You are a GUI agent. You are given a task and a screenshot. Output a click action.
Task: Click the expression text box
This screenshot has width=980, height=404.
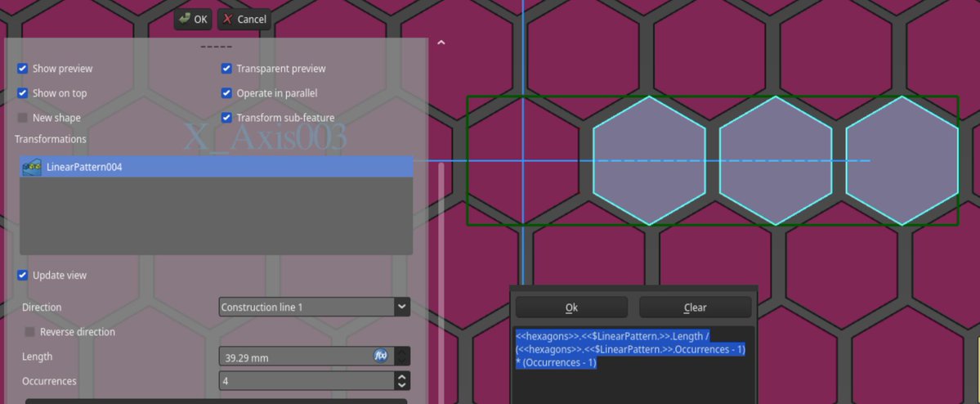click(633, 365)
